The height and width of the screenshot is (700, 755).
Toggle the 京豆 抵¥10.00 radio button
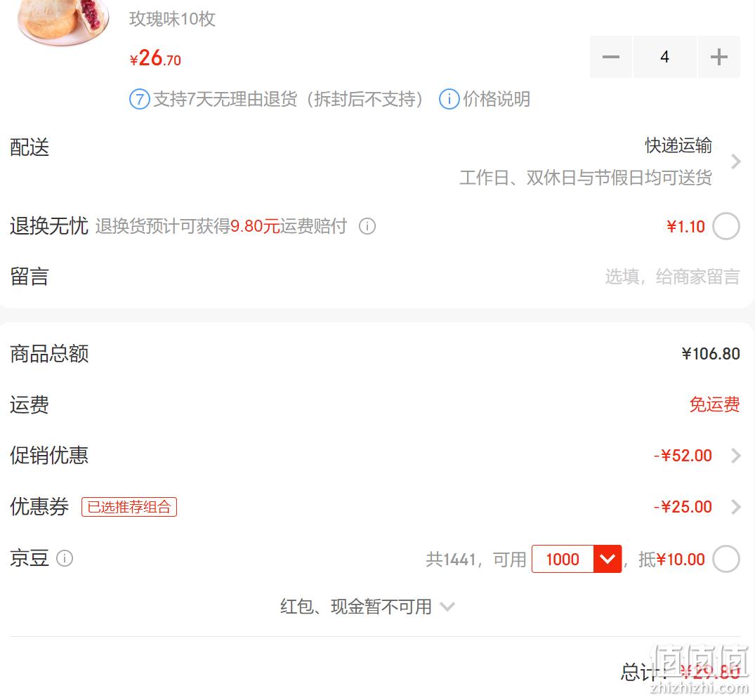click(726, 559)
